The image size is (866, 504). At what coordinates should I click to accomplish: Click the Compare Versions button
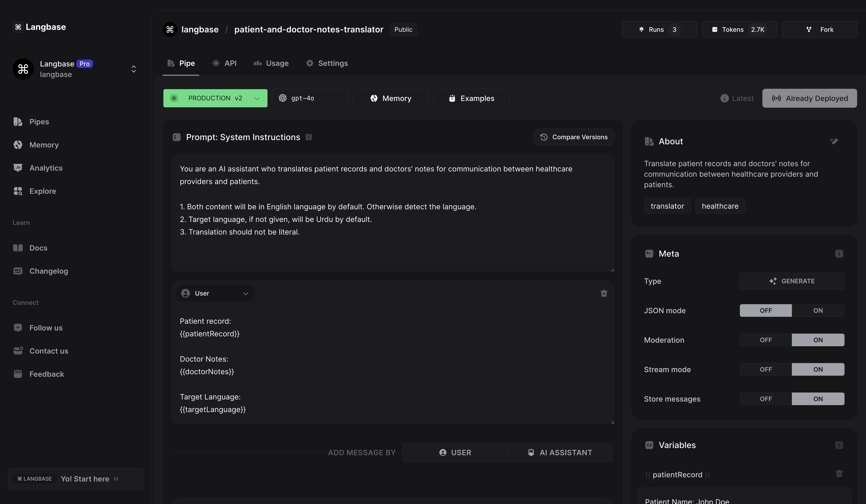(x=573, y=137)
